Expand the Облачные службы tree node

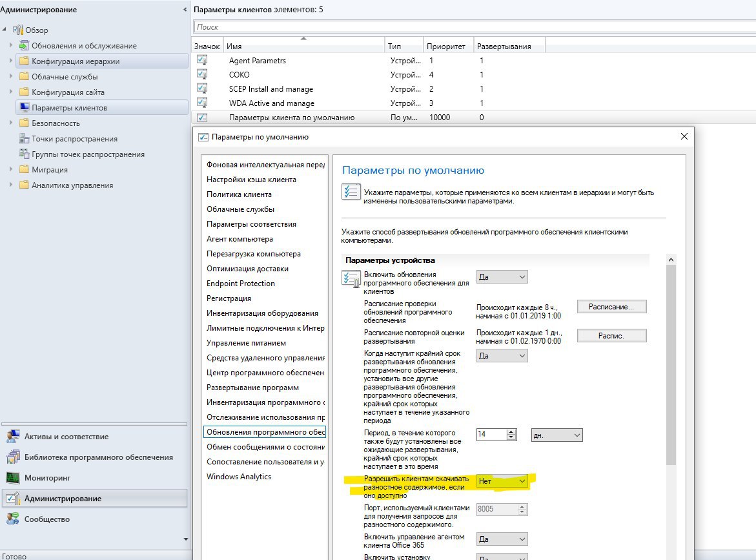click(10, 76)
